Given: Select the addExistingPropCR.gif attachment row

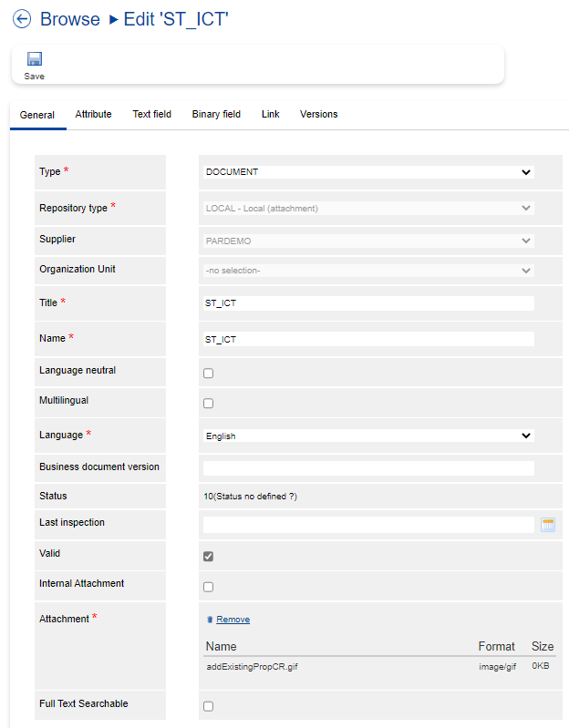Looking at the screenshot, I should pyautogui.click(x=253, y=667).
